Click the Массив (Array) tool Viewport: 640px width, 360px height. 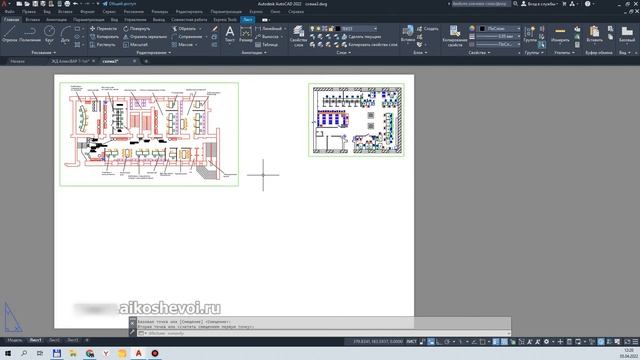pos(182,44)
